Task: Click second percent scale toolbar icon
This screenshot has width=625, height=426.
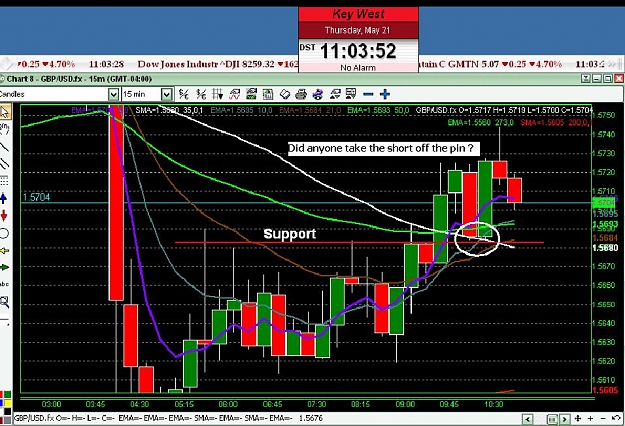Action: [x=201, y=94]
